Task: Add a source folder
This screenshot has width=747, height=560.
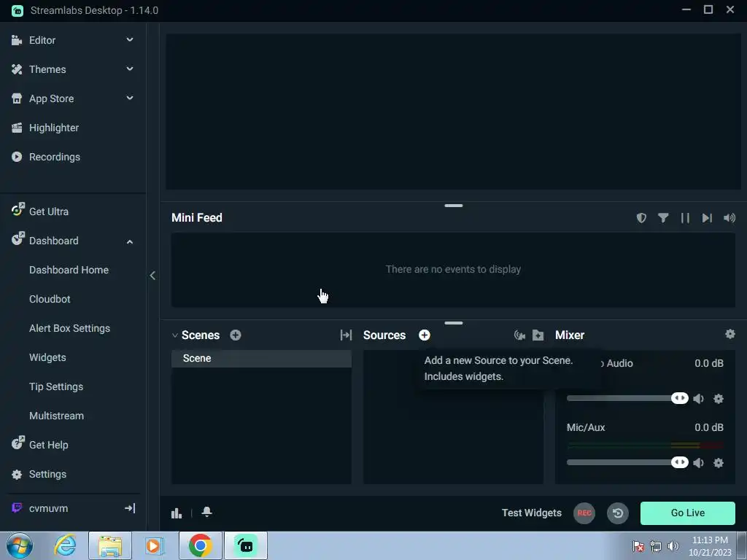Action: [538, 335]
